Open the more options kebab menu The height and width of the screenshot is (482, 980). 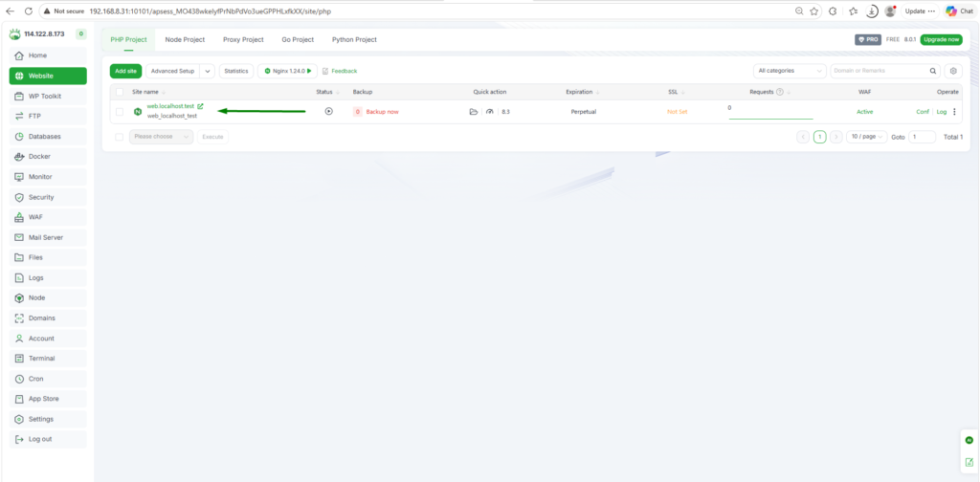coord(954,112)
